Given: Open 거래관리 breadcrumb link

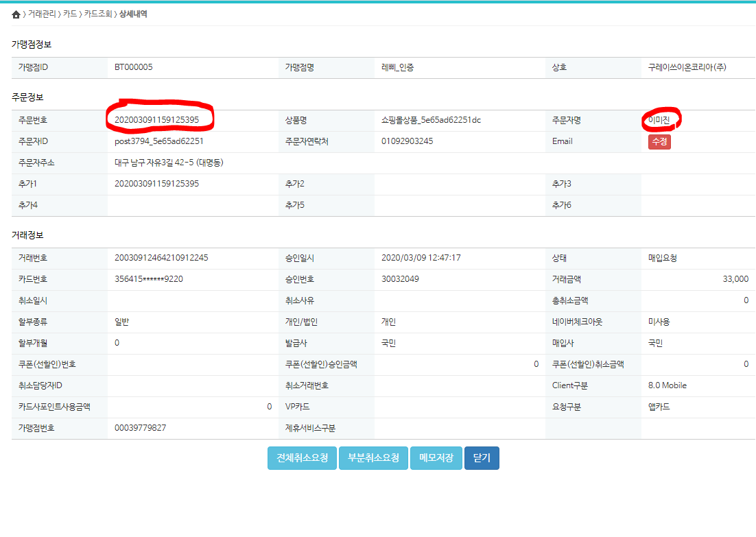Looking at the screenshot, I should point(41,14).
